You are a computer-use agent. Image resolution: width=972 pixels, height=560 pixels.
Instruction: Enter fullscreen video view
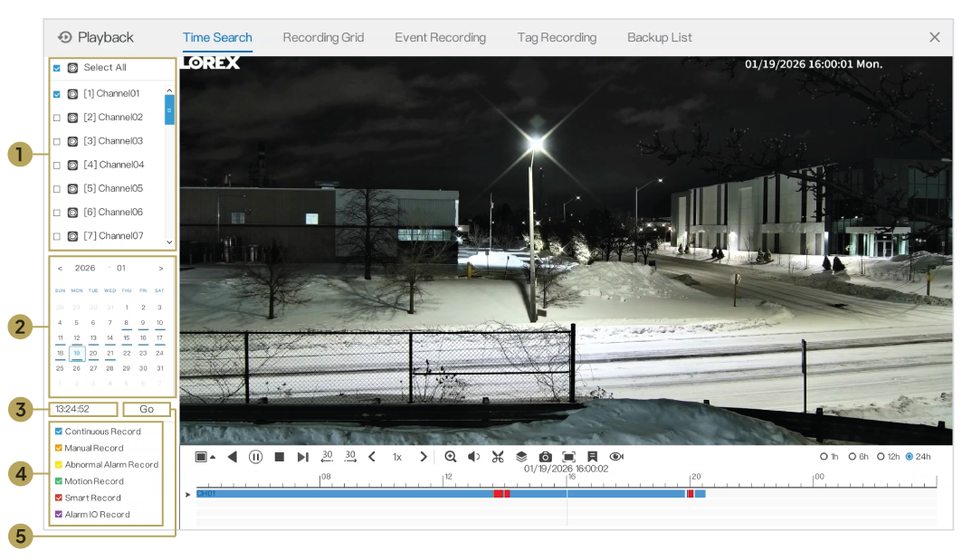coord(568,457)
